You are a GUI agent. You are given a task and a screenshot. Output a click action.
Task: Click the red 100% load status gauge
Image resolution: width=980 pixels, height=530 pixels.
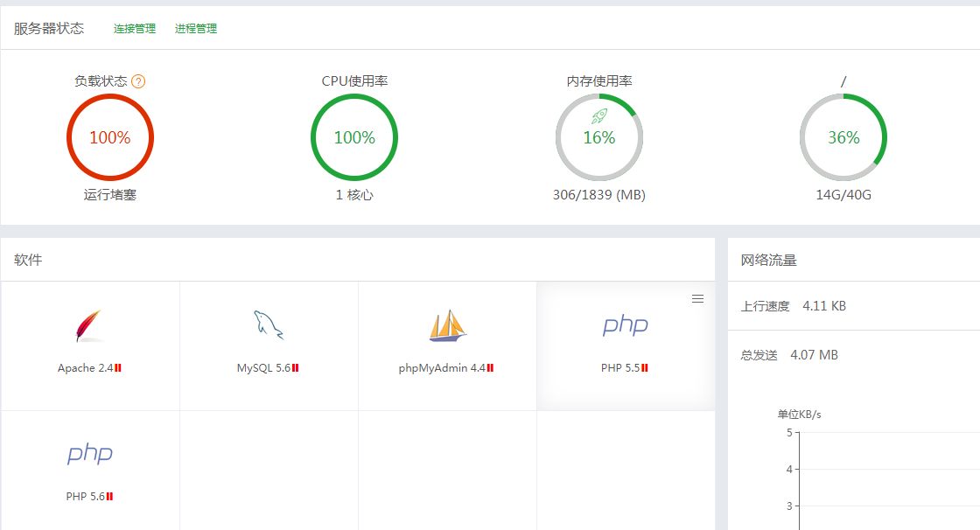coord(110,137)
